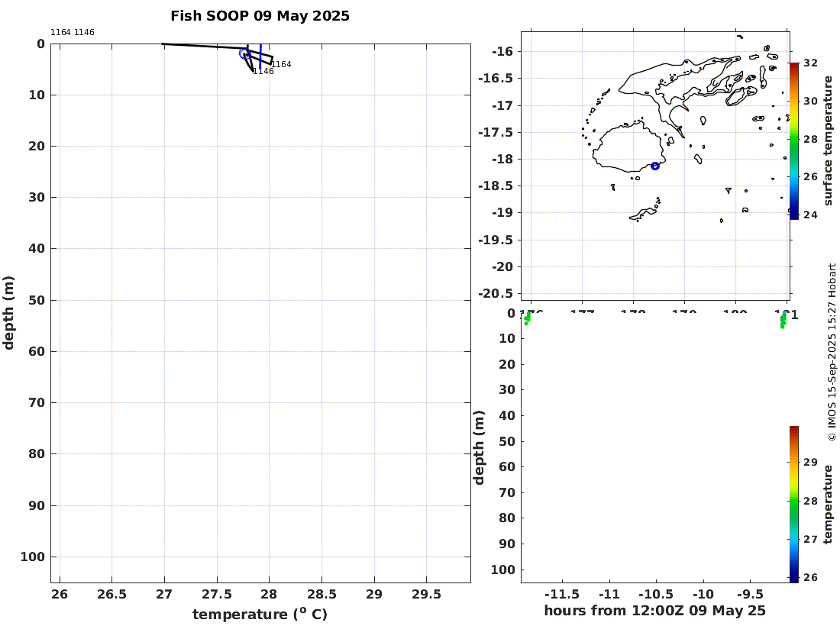Click the "40" depth tick of the time-depth plot
The image size is (840, 626).
(x=507, y=415)
